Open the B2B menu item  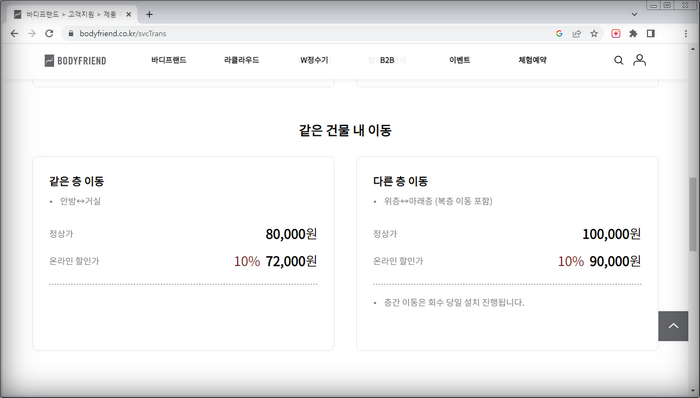(387, 60)
